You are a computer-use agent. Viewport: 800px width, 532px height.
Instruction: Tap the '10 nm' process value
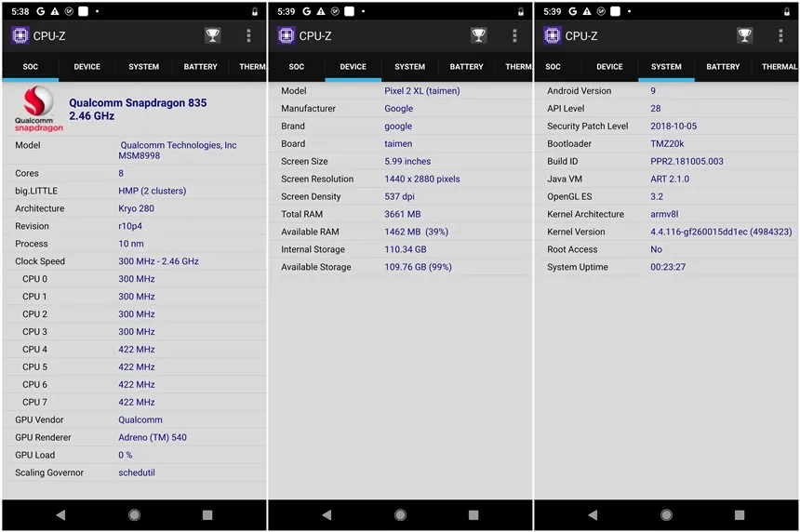(131, 244)
